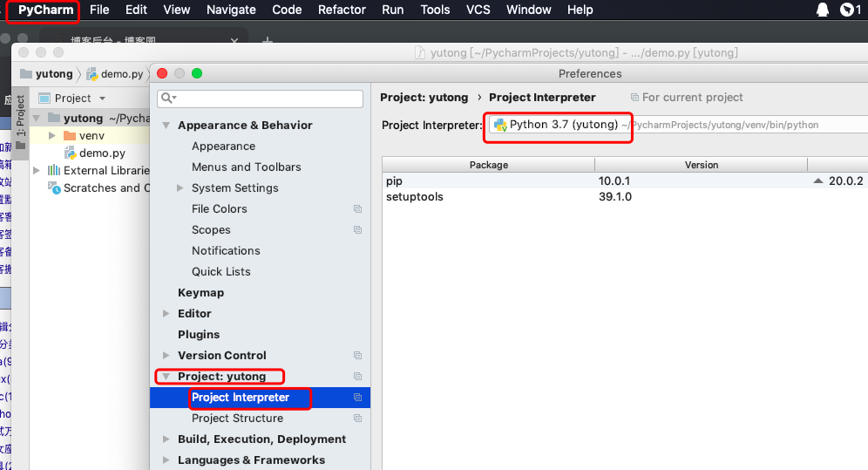Open the File menu
This screenshot has width=868, height=470.
click(99, 10)
